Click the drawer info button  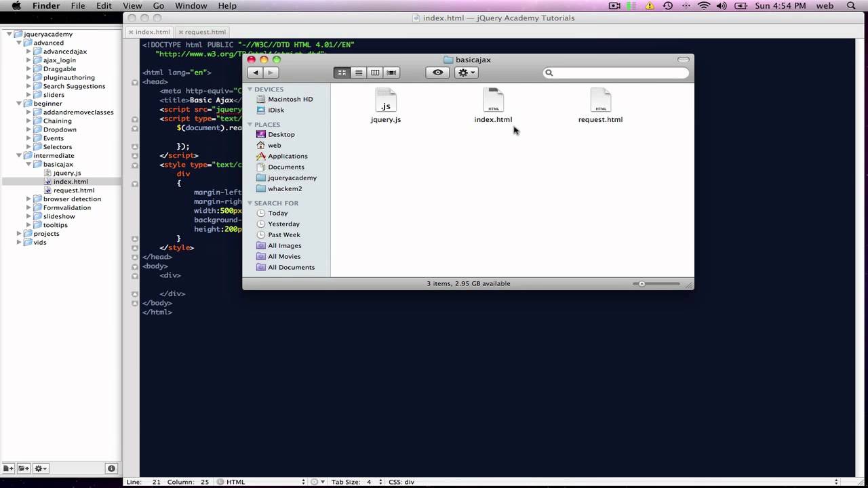[112, 468]
